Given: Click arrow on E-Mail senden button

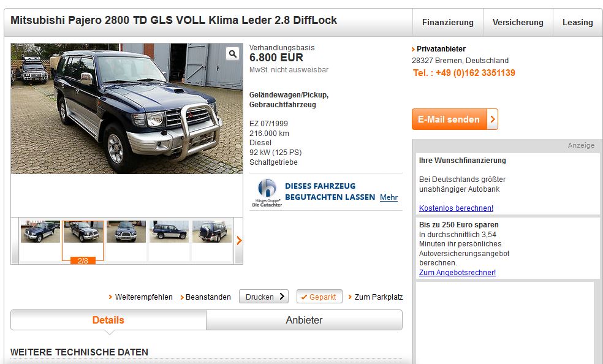Looking at the screenshot, I should coord(493,119).
